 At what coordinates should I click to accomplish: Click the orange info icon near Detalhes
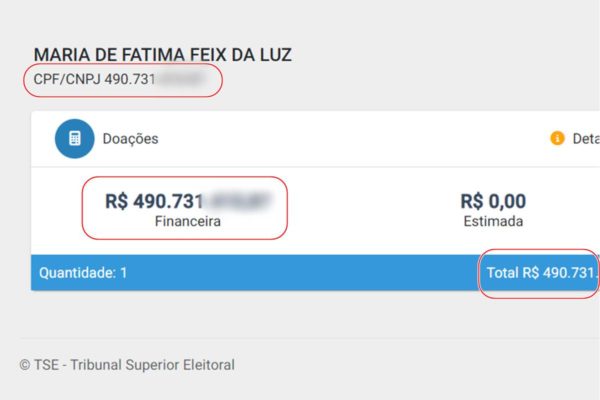click(557, 139)
